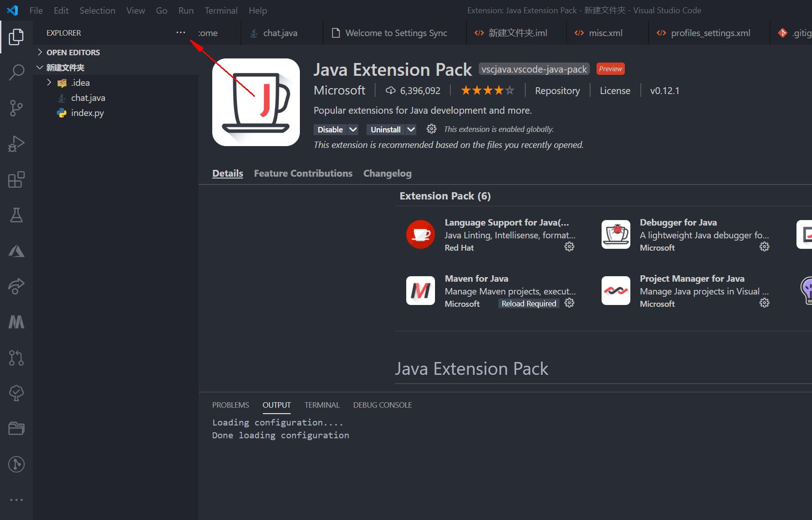Image resolution: width=812 pixels, height=520 pixels.
Task: Click gear for Maven for Java
Action: (x=569, y=303)
